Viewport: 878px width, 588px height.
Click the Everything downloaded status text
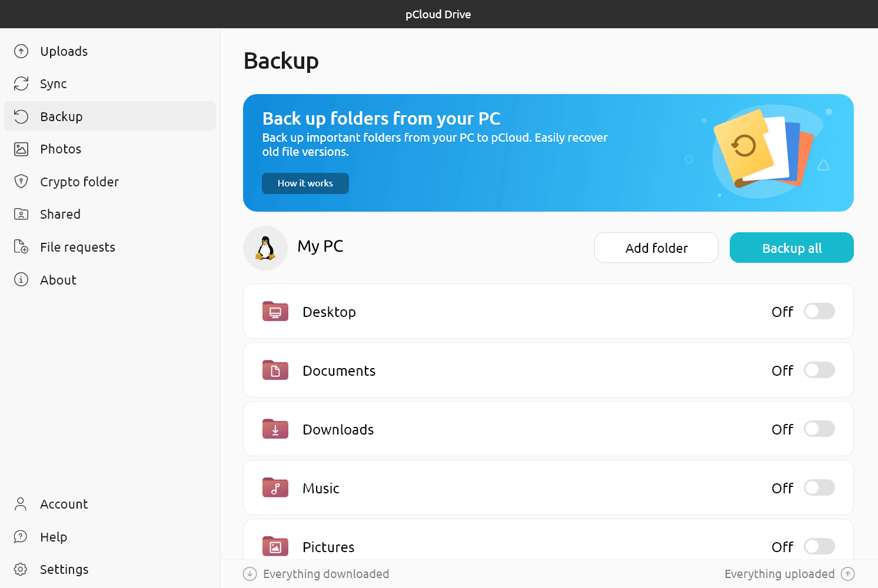326,574
